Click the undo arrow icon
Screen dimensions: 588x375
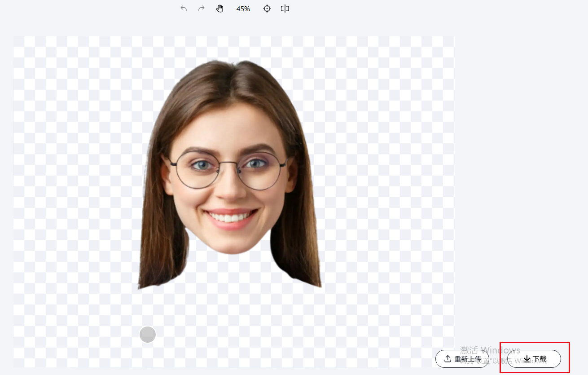184,9
